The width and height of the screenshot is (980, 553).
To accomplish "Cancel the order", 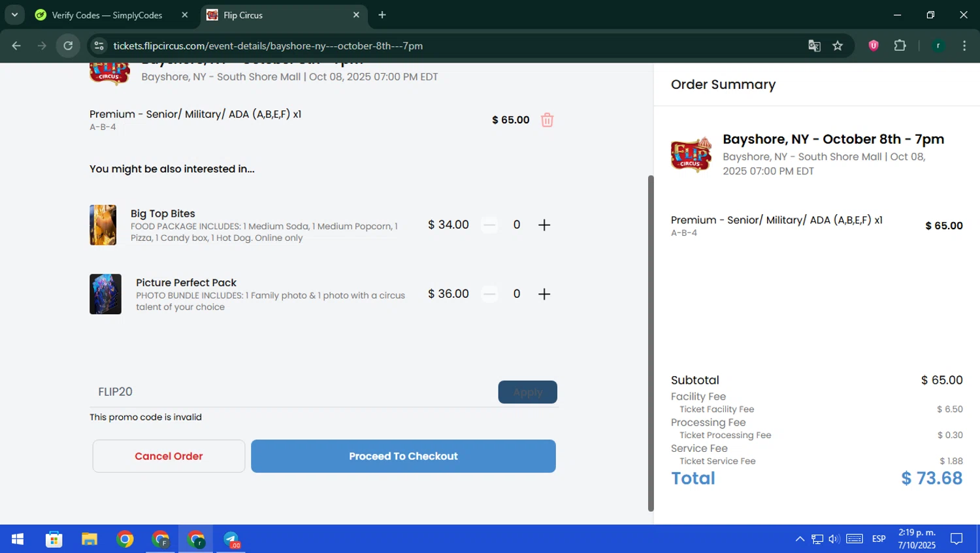I will pos(169,456).
